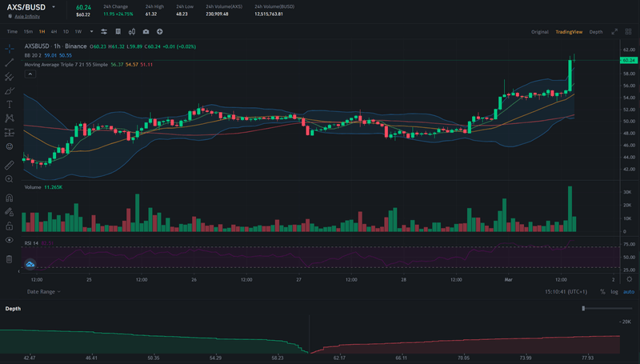
Task: Click the tallest green volume bar
Action: pos(570,209)
